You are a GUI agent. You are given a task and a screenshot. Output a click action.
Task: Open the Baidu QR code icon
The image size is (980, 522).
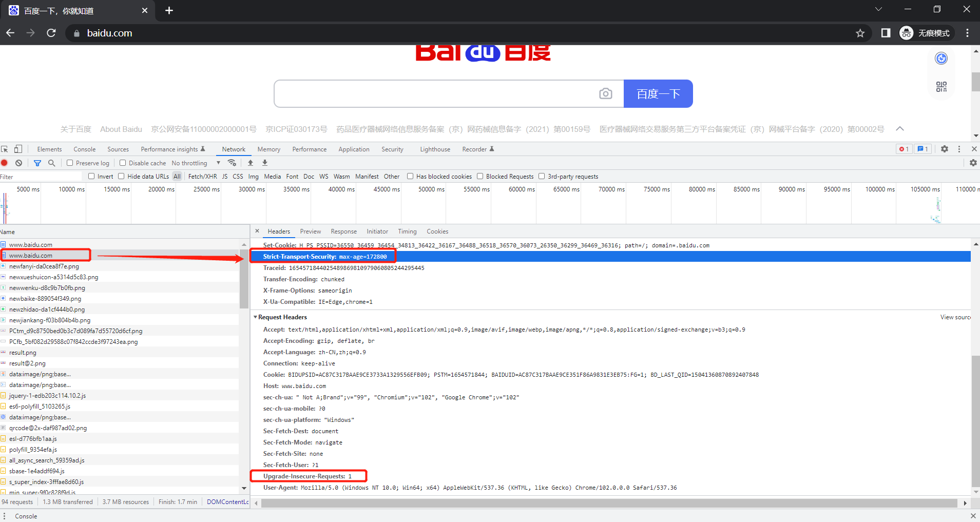(x=941, y=87)
